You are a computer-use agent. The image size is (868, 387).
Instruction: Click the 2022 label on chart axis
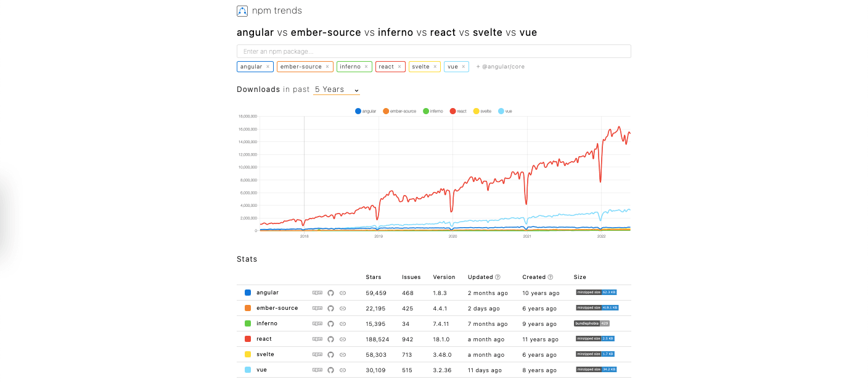coord(602,236)
